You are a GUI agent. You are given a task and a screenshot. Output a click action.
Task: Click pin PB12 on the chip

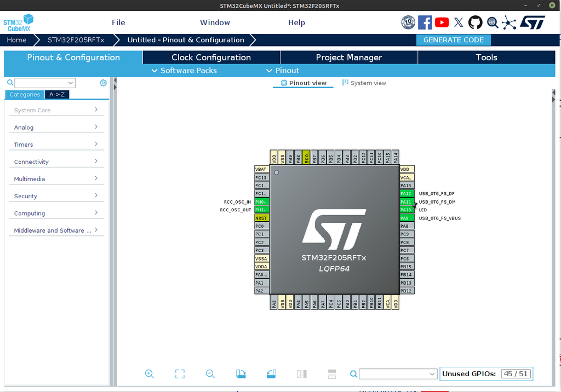pyautogui.click(x=407, y=291)
